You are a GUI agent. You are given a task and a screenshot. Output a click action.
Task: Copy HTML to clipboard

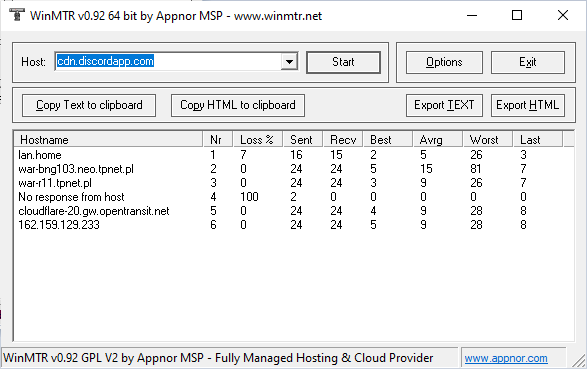click(238, 105)
